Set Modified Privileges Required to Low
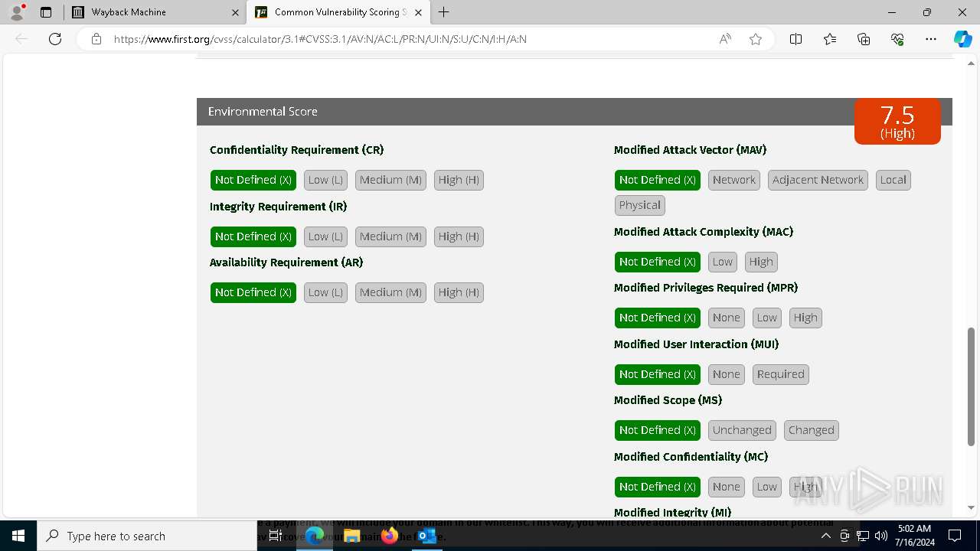980x551 pixels. click(x=767, y=318)
